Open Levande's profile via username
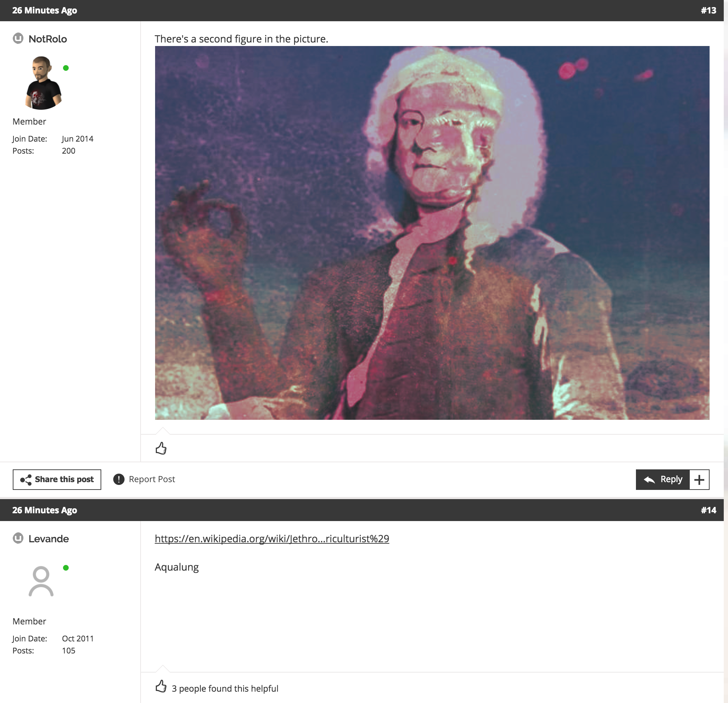Image resolution: width=728 pixels, height=703 pixels. (49, 538)
